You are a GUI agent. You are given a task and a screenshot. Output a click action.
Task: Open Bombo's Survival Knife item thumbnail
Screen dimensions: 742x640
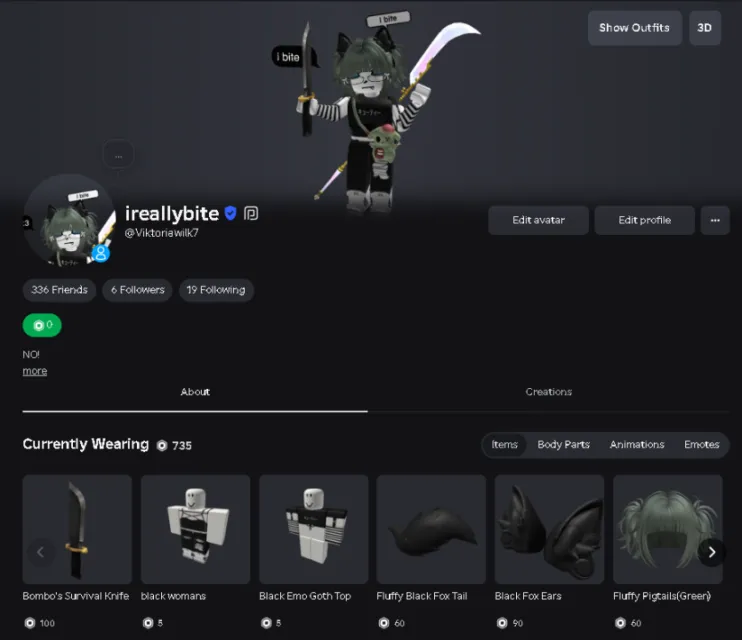(77, 529)
